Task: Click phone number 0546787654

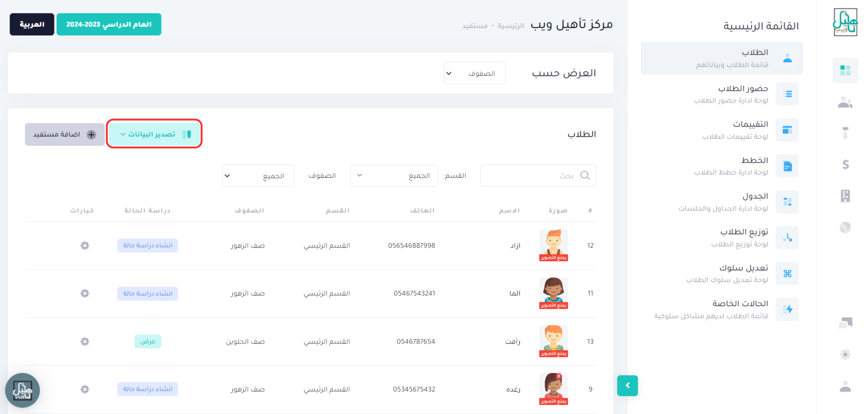Action: pyautogui.click(x=416, y=342)
